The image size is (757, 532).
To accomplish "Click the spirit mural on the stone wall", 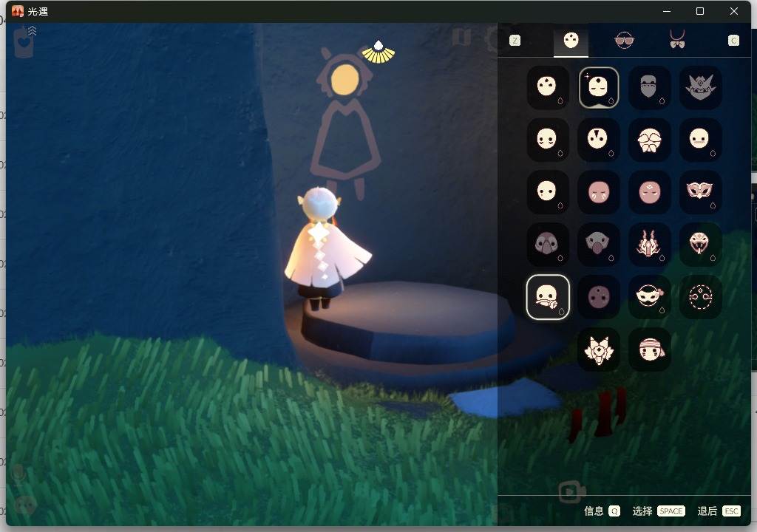I will (346, 124).
